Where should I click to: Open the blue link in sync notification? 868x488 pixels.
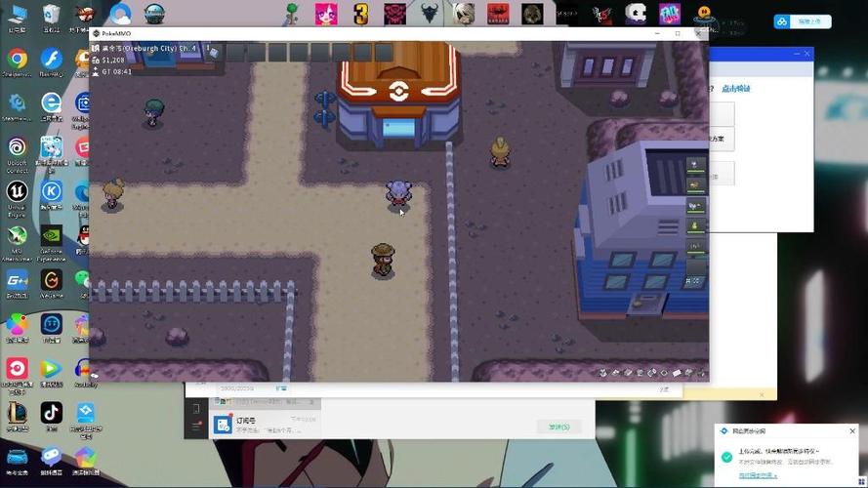click(758, 475)
